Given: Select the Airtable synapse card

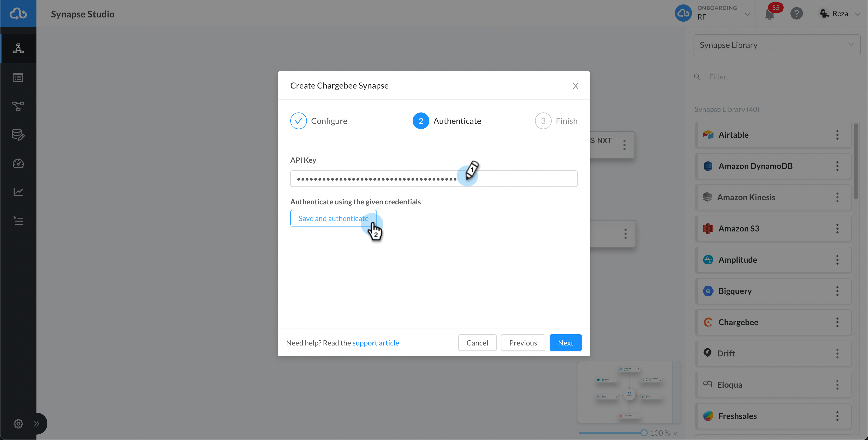Looking at the screenshot, I should [x=773, y=135].
